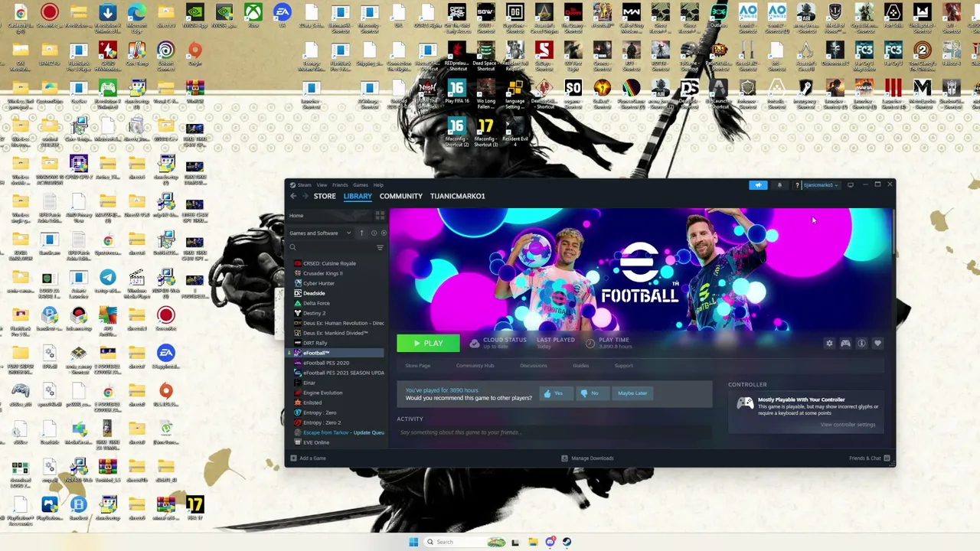Select eFootball PES 2020 in the library list
Image resolution: width=980 pixels, height=551 pixels.
click(x=325, y=363)
